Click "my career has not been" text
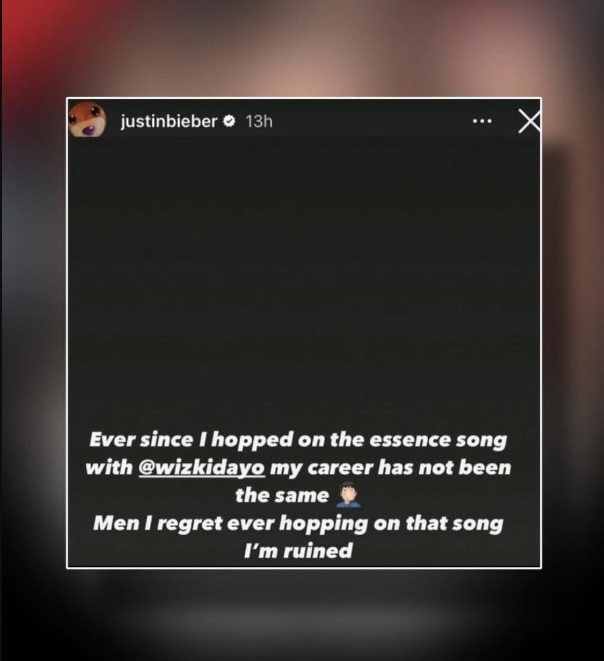This screenshot has height=661, width=604. [390, 468]
